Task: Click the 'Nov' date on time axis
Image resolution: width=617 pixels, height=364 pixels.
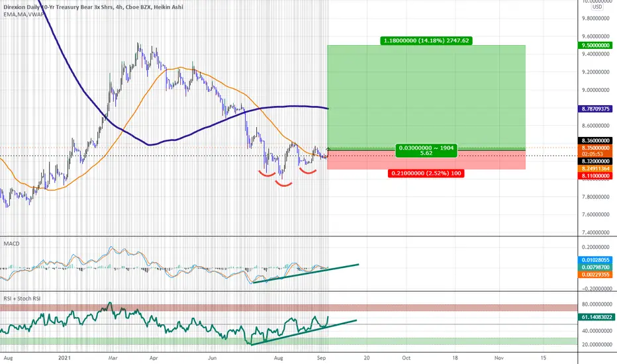Action: (x=499, y=357)
